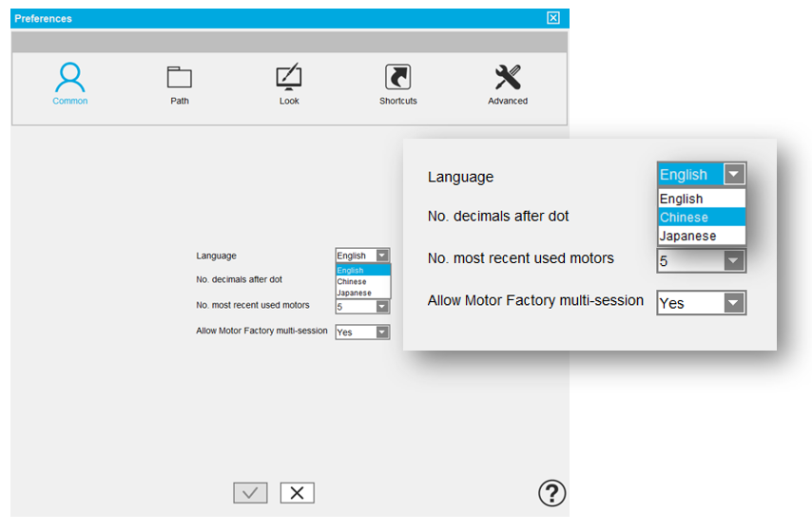Click the Language dropdown arrow in enlarged view

[733, 175]
